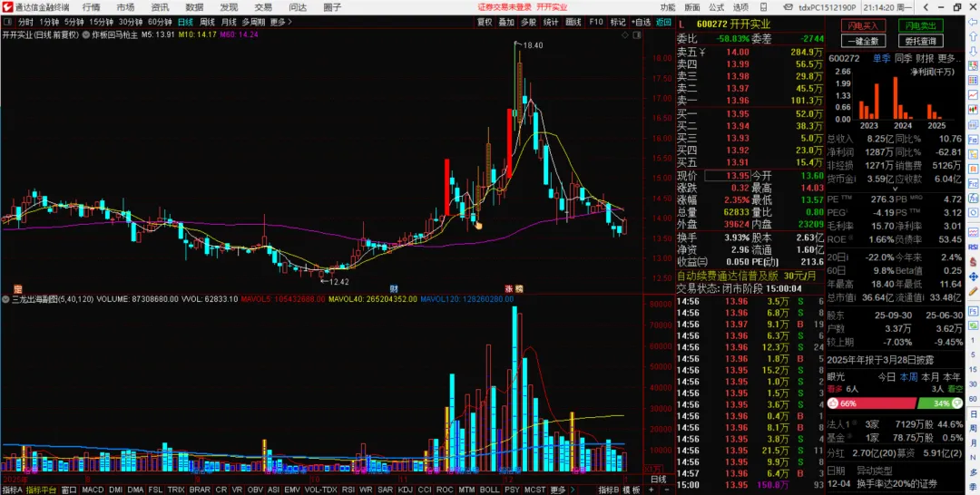Select 单季 in finance panel
Viewport: 980px width, 495px height.
click(x=881, y=58)
